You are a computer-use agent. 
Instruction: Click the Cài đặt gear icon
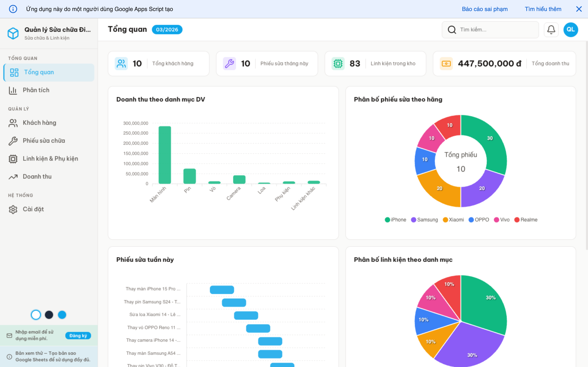(13, 209)
